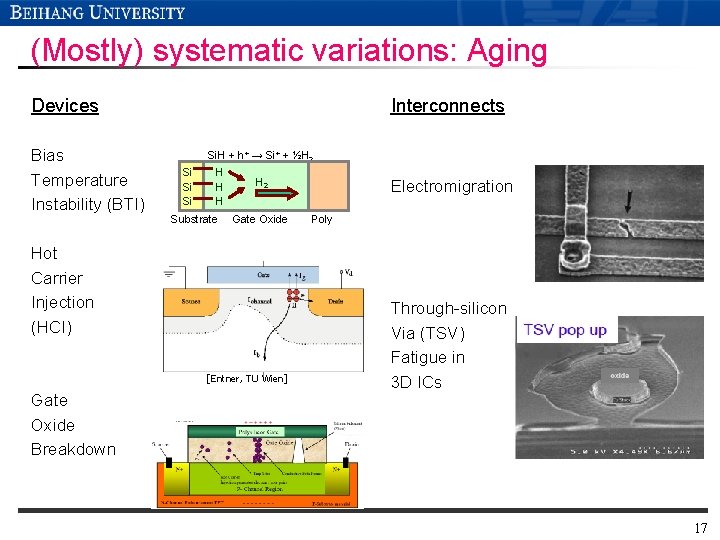The height and width of the screenshot is (540, 720).
Task: Click the orange Poly block in BTI diagram
Action: pyautogui.click(x=328, y=186)
